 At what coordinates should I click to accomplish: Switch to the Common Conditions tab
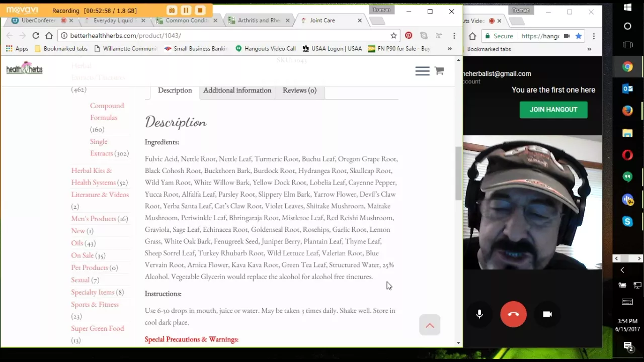click(187, 21)
